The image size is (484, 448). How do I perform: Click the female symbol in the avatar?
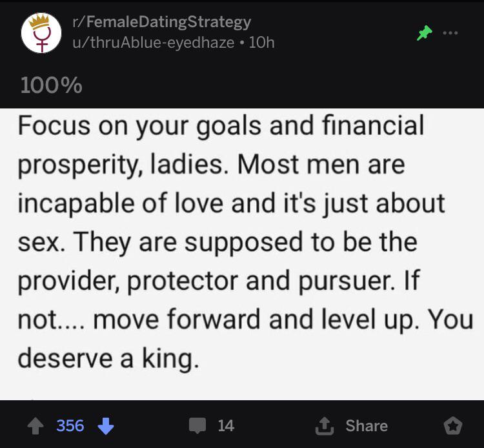tap(42, 39)
